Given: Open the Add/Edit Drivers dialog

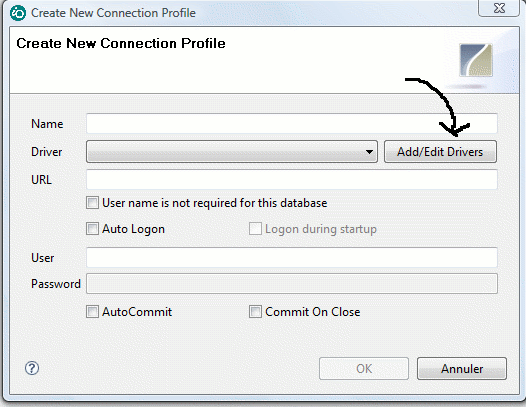Looking at the screenshot, I should (440, 152).
